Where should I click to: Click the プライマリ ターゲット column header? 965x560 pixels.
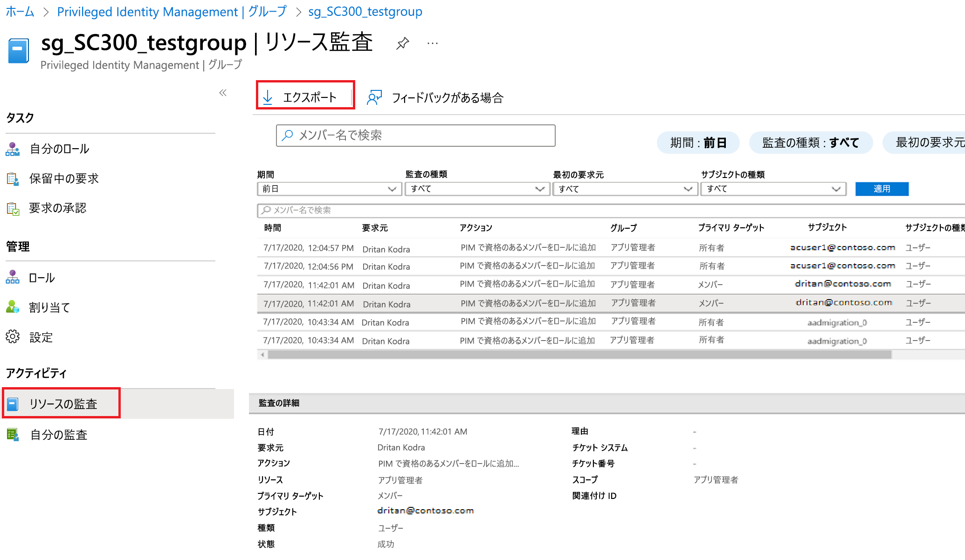point(731,228)
